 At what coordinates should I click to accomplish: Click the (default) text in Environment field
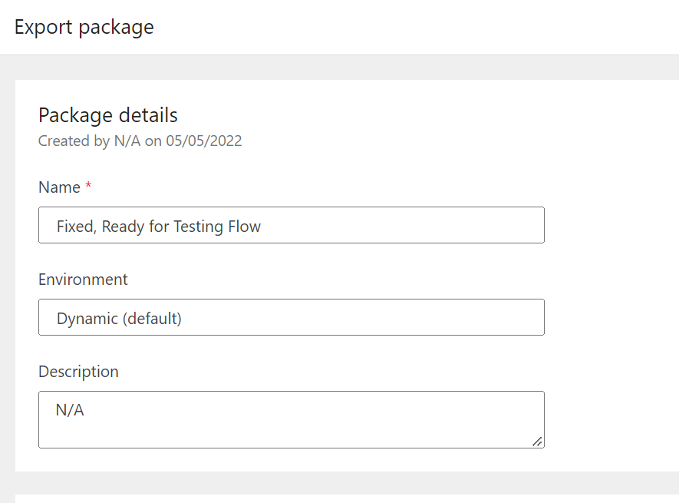(x=152, y=319)
